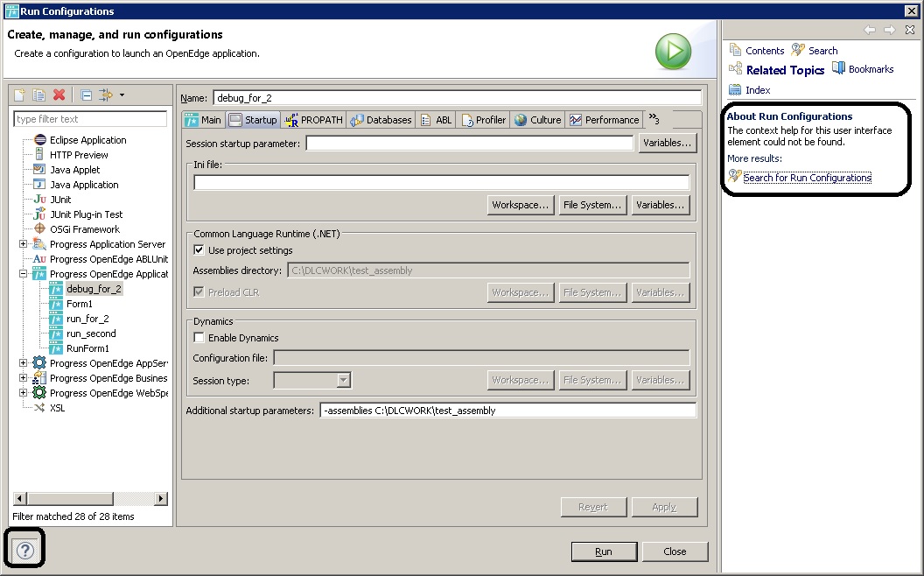
Task: Switch to the Main tab
Action: tap(203, 120)
